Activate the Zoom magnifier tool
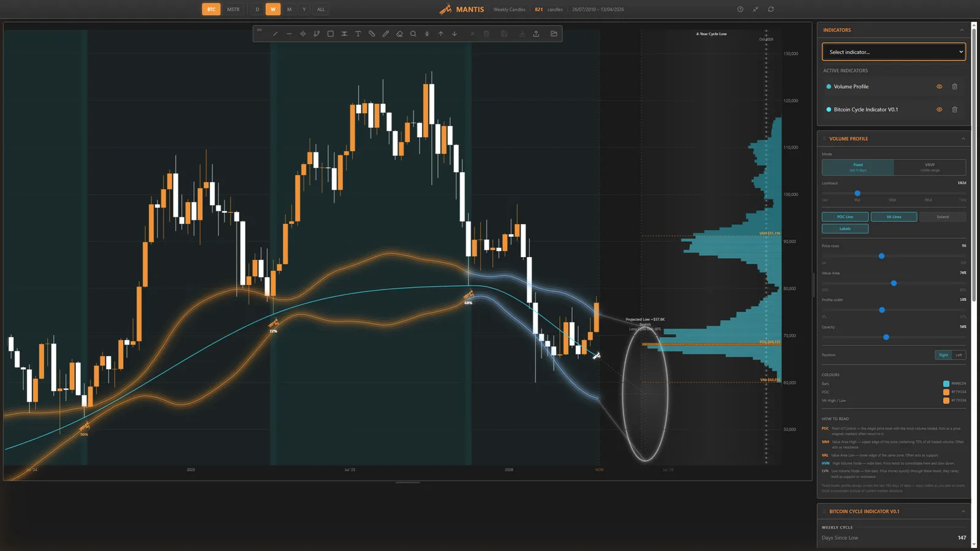980x551 pixels. 413,34
